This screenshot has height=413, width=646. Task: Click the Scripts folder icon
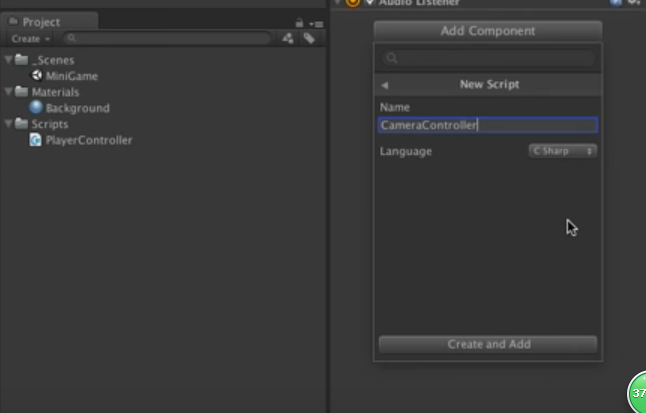21,123
